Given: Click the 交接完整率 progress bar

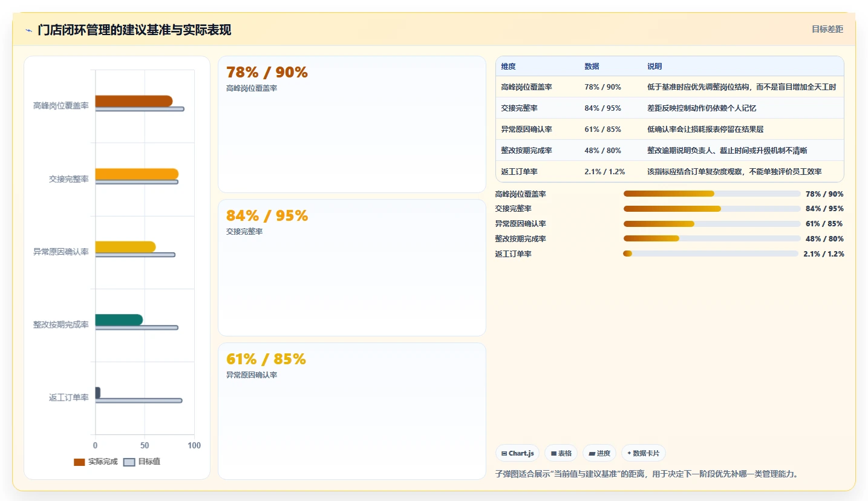Looking at the screenshot, I should (712, 209).
